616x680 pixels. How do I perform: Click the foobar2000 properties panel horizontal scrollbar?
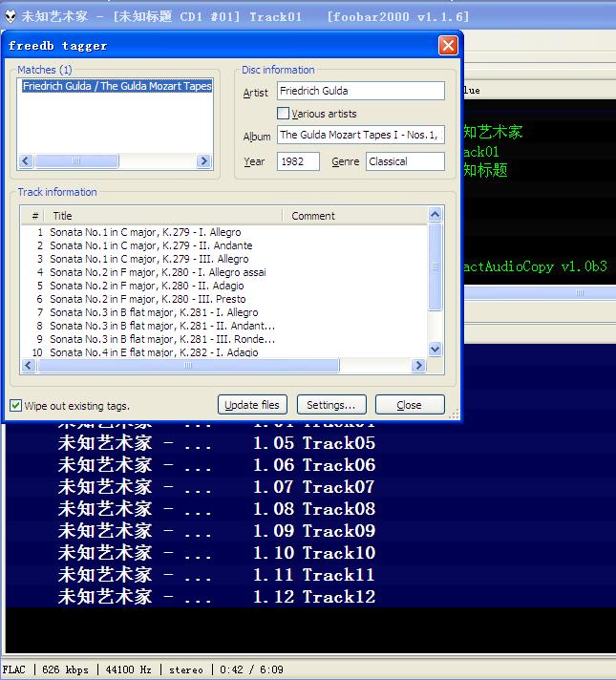[x=541, y=293]
